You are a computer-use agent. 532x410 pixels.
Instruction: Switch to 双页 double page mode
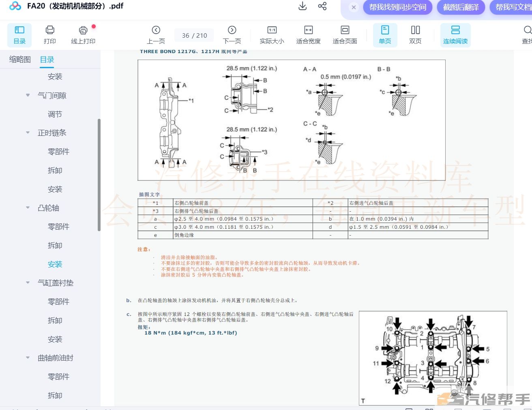pyautogui.click(x=415, y=35)
